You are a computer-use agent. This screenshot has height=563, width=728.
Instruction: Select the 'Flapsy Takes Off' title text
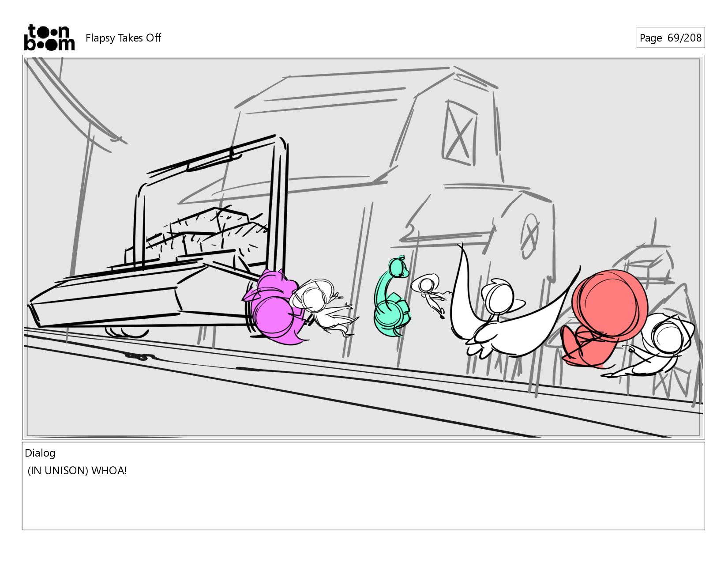[123, 38]
